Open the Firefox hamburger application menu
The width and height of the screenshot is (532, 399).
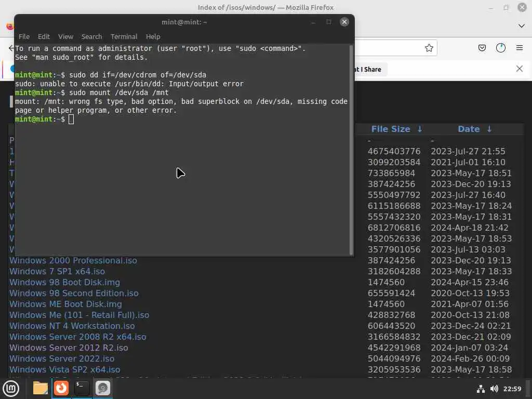520,48
